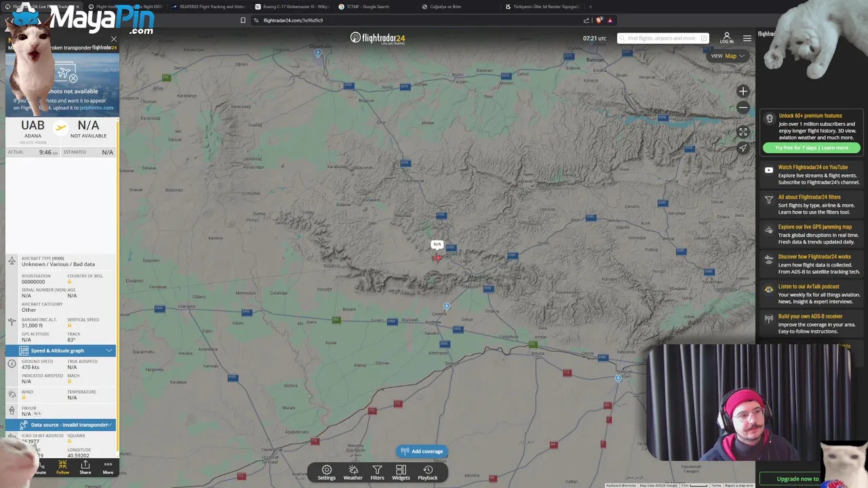Click the Ground Speed 470 kts value
This screenshot has height=488, width=868.
point(30,367)
